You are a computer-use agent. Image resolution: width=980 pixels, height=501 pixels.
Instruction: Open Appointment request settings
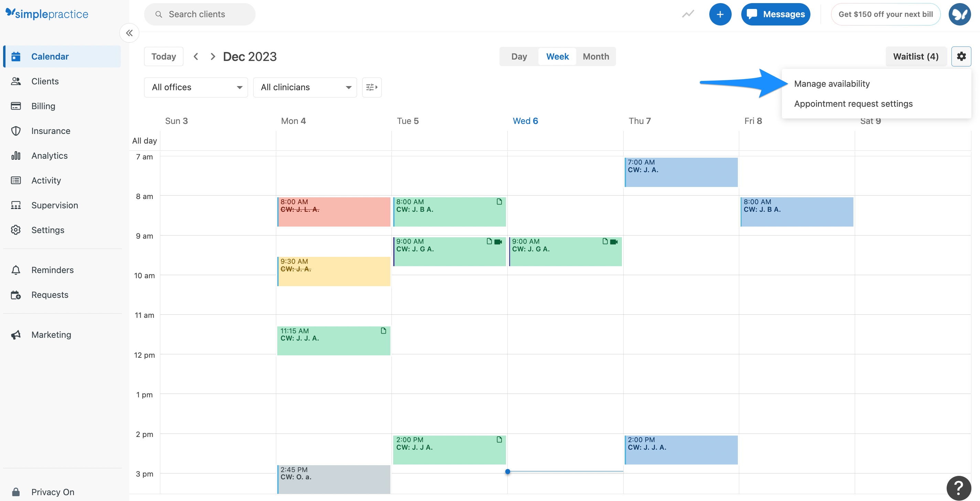853,103
